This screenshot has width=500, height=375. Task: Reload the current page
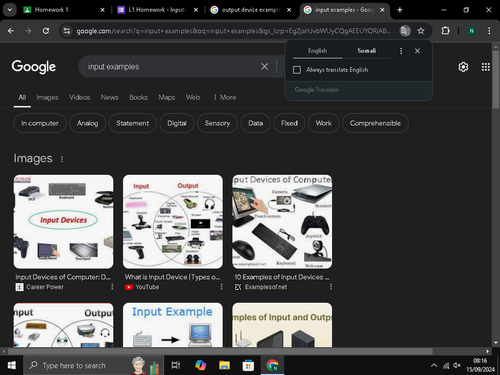(x=46, y=31)
